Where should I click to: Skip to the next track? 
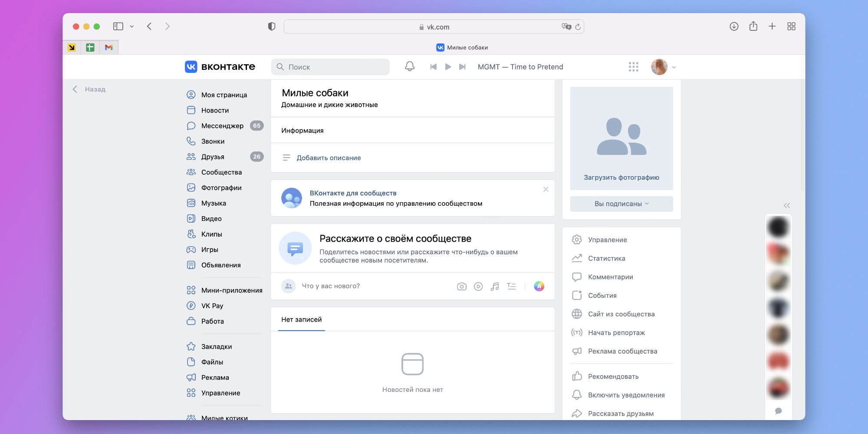click(462, 67)
